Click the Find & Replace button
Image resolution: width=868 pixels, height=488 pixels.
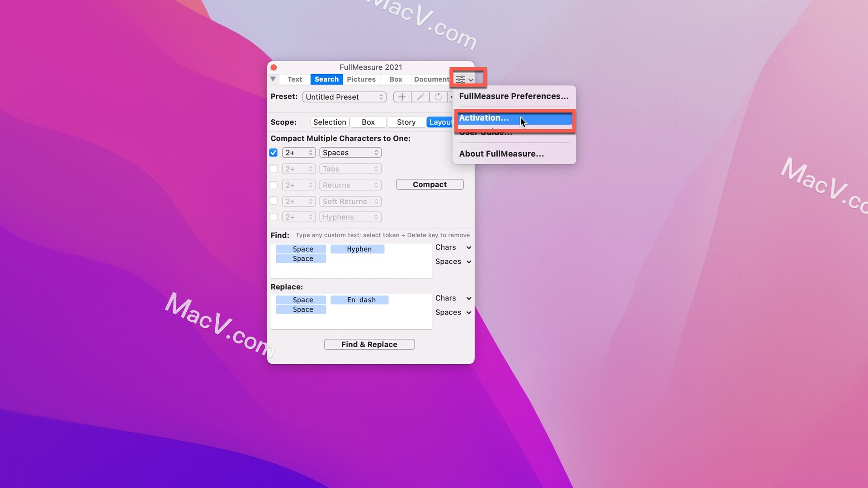369,345
